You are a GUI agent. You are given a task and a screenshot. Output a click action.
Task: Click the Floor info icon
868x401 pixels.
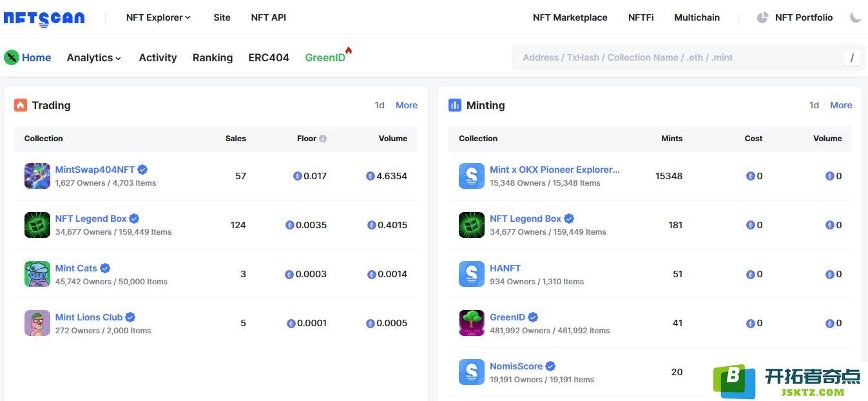[x=323, y=139]
